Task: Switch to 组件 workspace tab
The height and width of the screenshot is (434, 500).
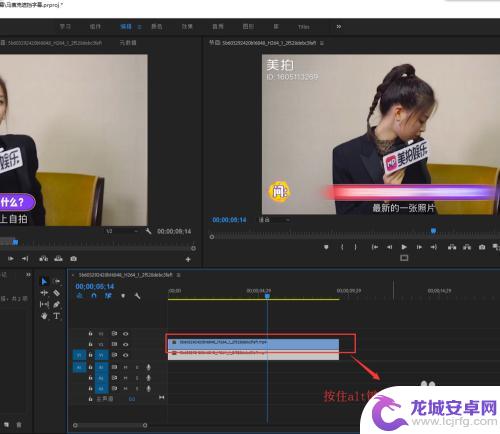Action: click(95, 27)
